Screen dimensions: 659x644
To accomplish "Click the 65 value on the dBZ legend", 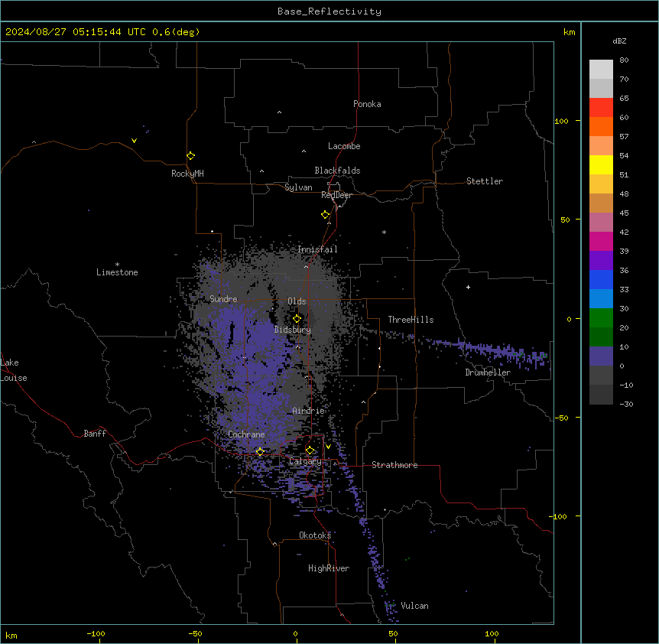I will coord(624,98).
